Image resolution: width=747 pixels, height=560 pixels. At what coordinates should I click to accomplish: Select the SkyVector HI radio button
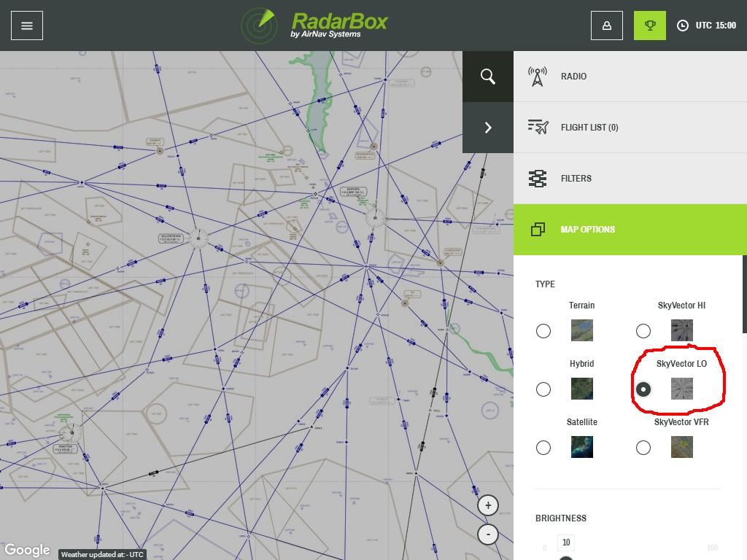643,331
